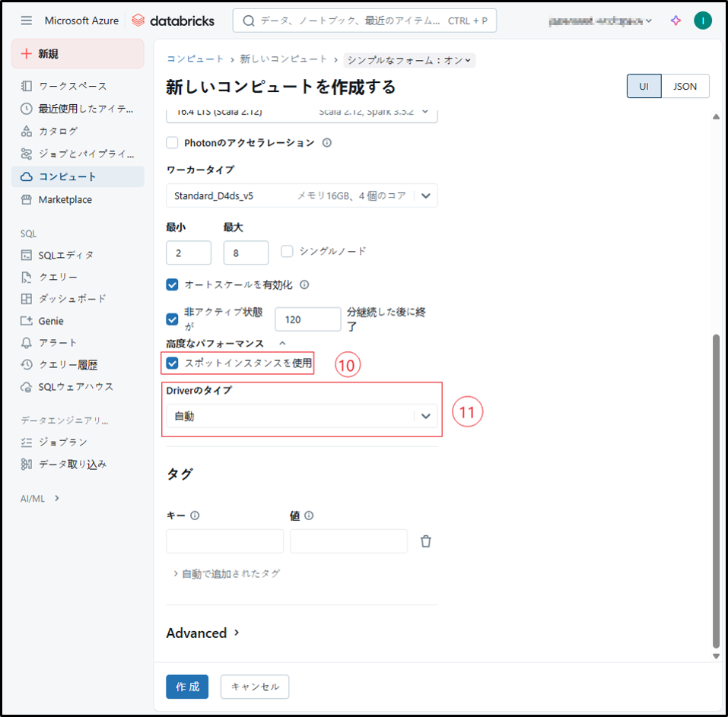
Task: Click the 最大 workers field
Action: [246, 253]
